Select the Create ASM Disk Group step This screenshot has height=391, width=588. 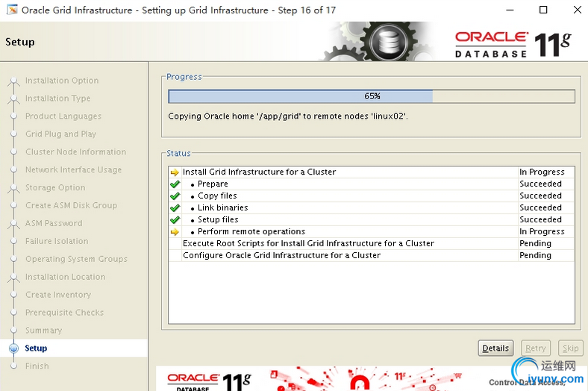(71, 205)
